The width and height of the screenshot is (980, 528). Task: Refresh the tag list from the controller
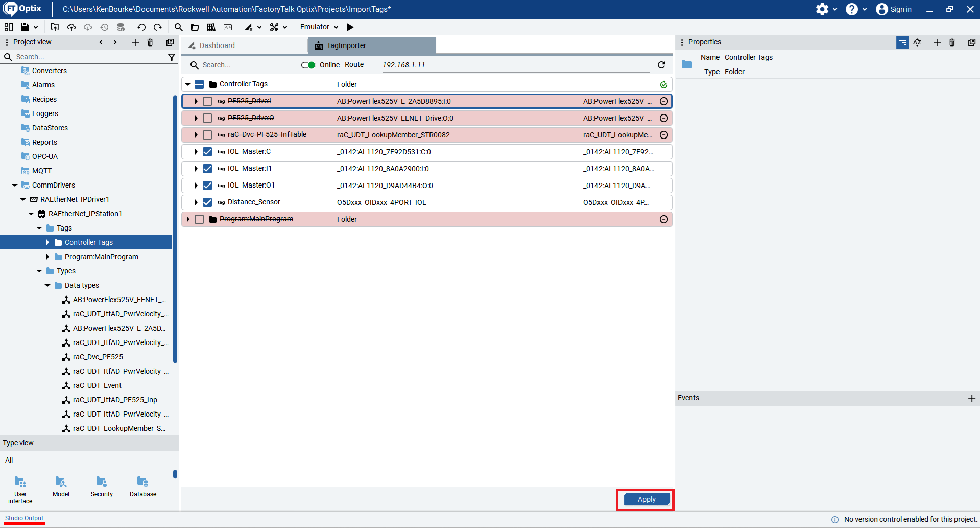click(661, 65)
